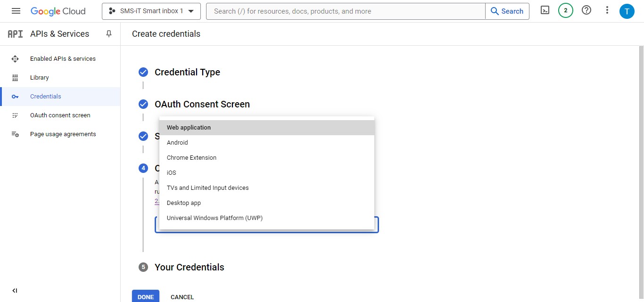The width and height of the screenshot is (644, 302).
Task: Go to Page usage agreements
Action: (63, 134)
